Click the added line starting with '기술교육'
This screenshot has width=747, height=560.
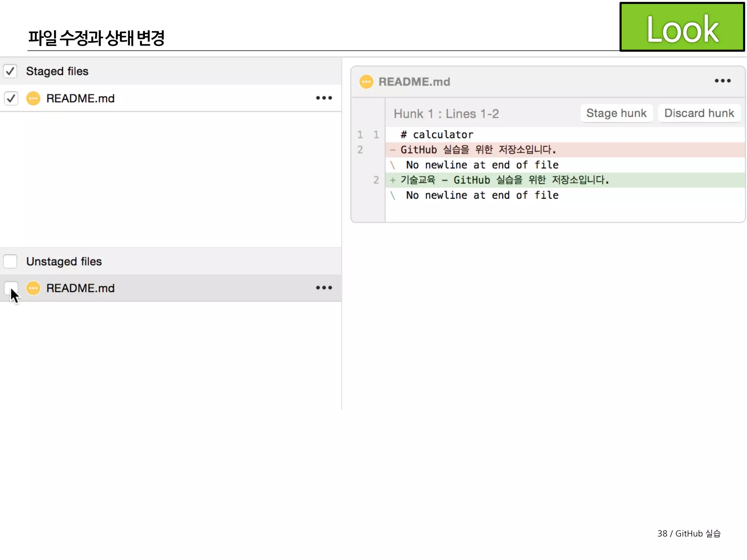(x=565, y=180)
